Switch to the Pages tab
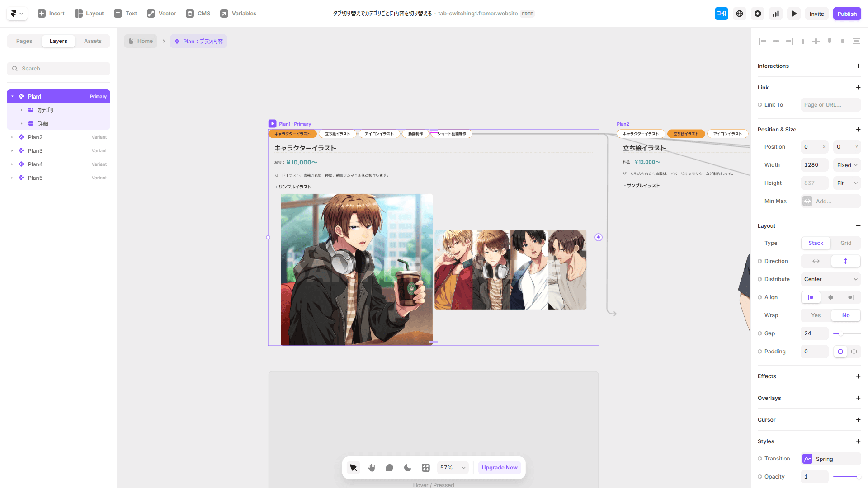The height and width of the screenshot is (488, 868). click(x=24, y=41)
